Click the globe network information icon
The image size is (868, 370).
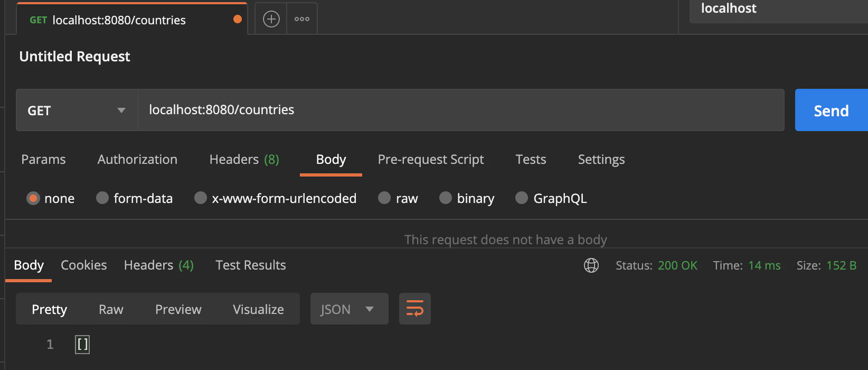591,265
